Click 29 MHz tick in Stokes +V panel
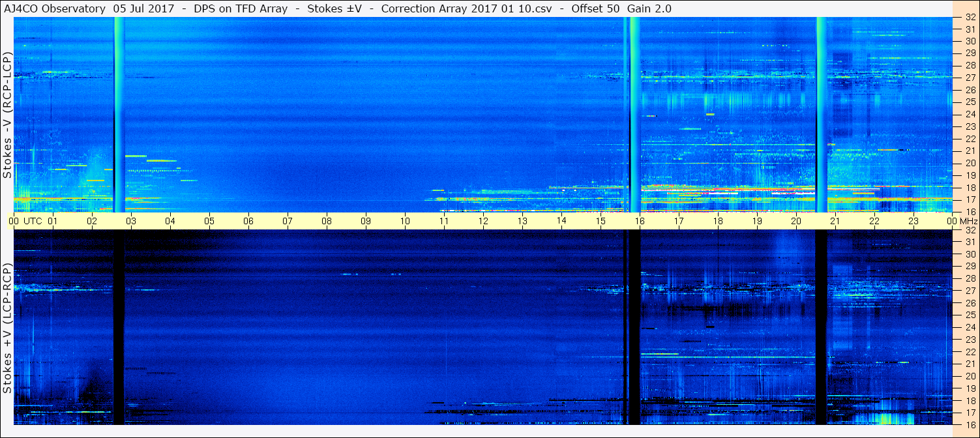 coord(970,267)
